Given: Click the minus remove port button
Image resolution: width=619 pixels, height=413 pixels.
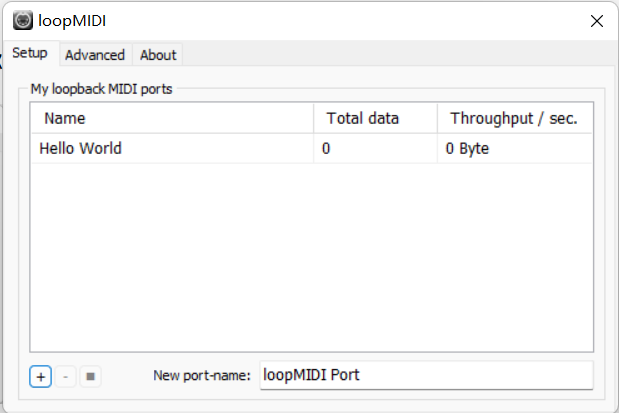Looking at the screenshot, I should tap(66, 377).
